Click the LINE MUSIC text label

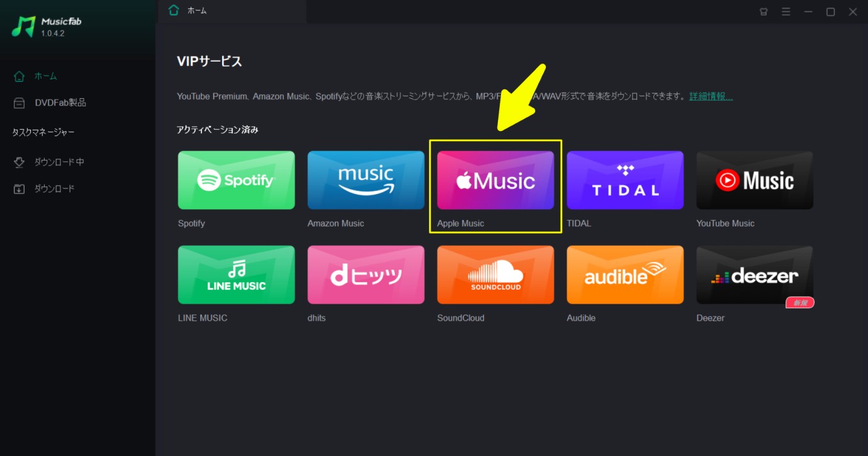pos(203,318)
